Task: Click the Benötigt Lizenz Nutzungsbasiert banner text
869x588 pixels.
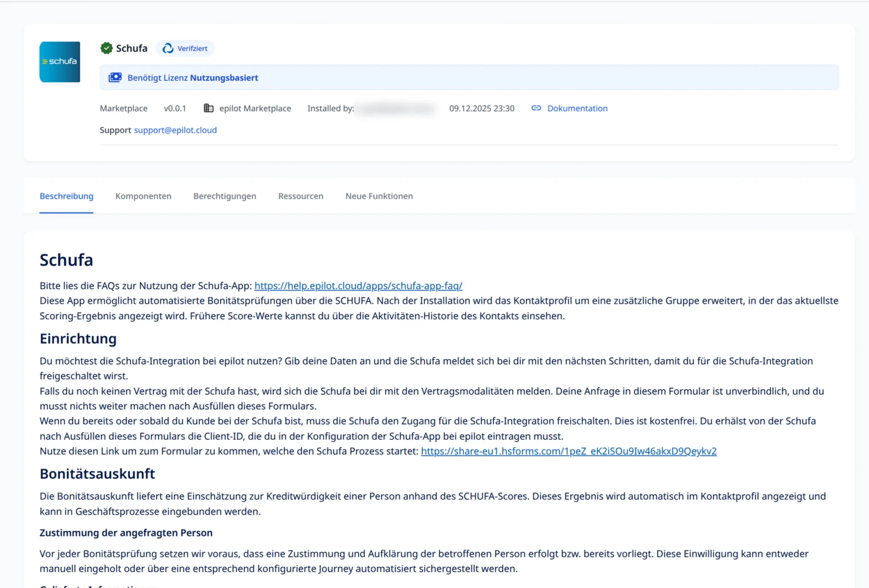Action: point(193,78)
